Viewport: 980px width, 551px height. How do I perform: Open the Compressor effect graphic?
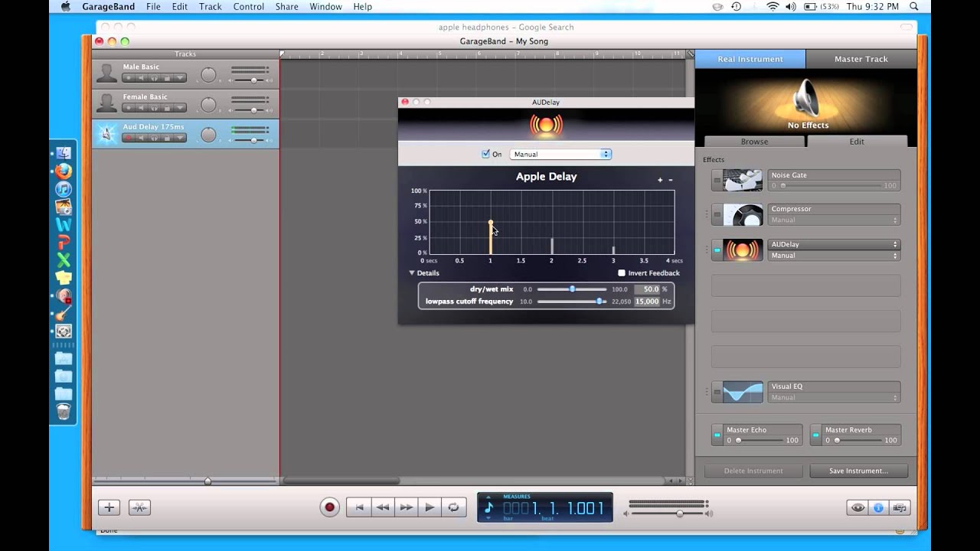743,214
